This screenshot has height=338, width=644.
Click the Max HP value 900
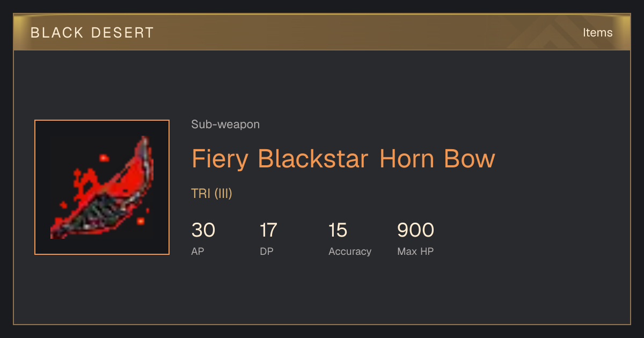415,230
